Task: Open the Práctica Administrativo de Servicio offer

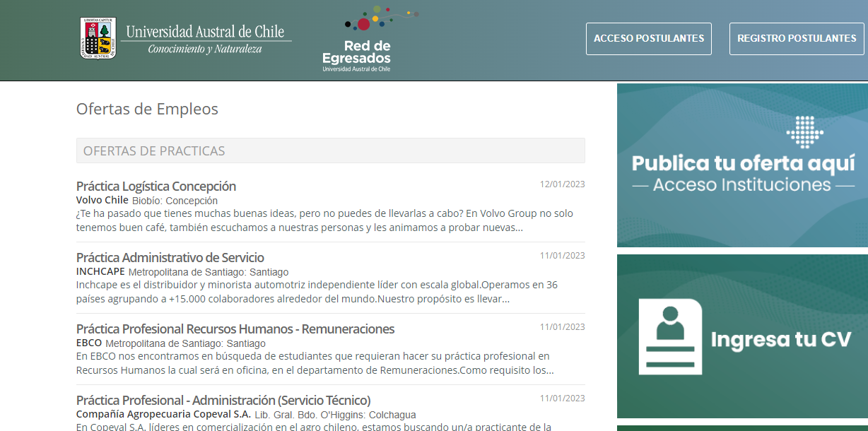Action: tap(170, 257)
